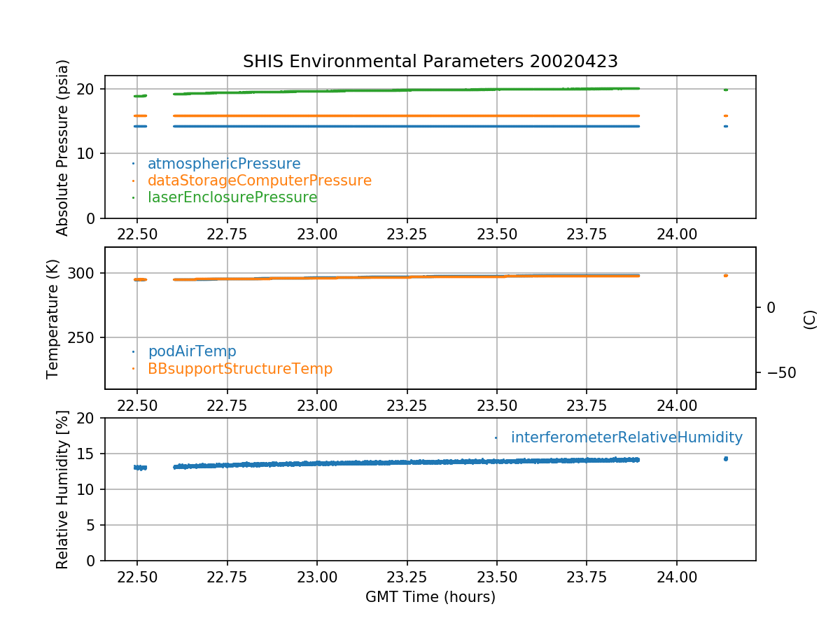This screenshot has height=630, width=840.
Task: Click the BBsupportStructureTemp legend entry
Action: pos(239,368)
